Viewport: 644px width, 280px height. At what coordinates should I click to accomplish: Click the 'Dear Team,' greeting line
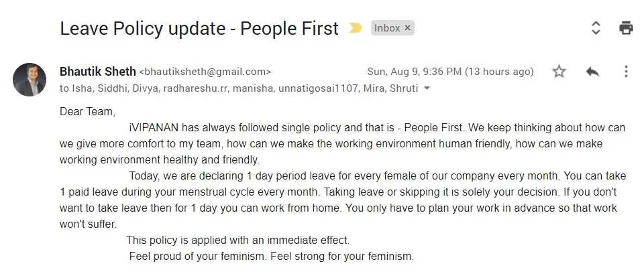coord(87,111)
